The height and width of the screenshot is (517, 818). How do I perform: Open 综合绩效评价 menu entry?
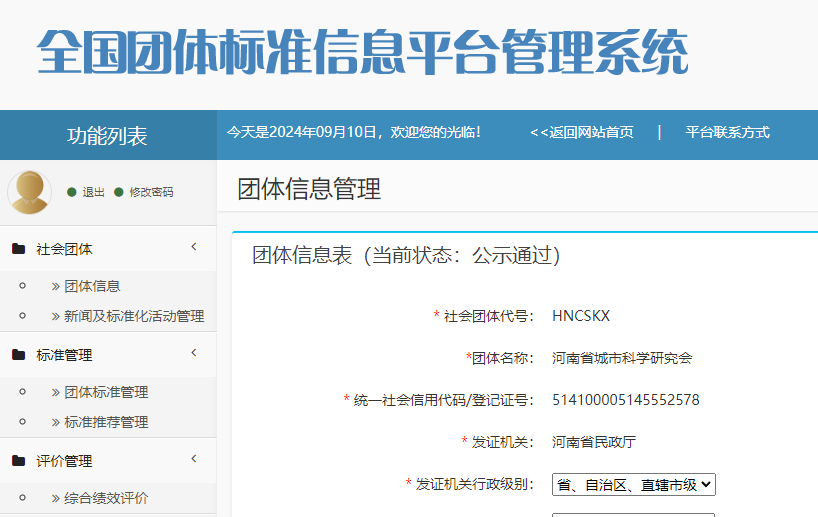coord(106,498)
